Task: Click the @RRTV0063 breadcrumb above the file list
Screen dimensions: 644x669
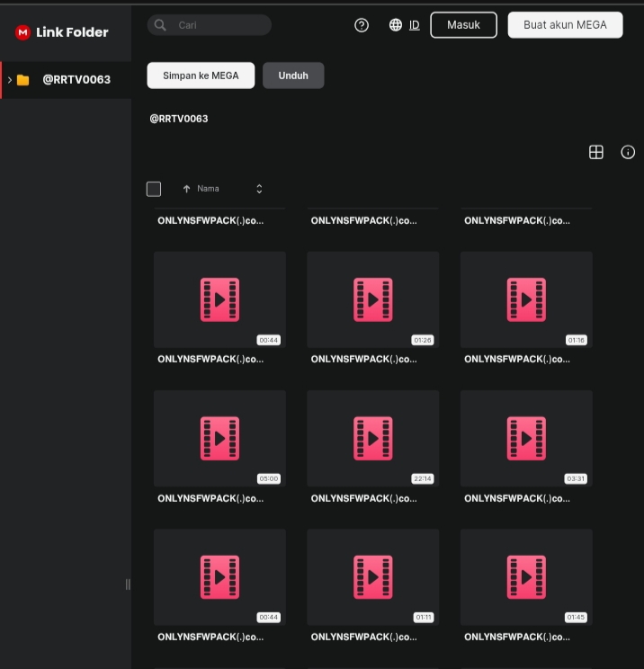Action: pos(179,119)
